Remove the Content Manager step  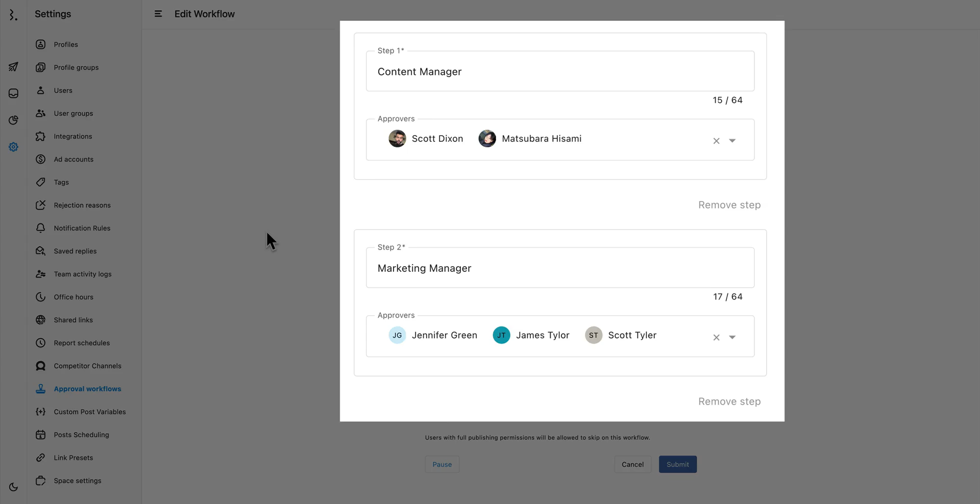[x=729, y=205]
